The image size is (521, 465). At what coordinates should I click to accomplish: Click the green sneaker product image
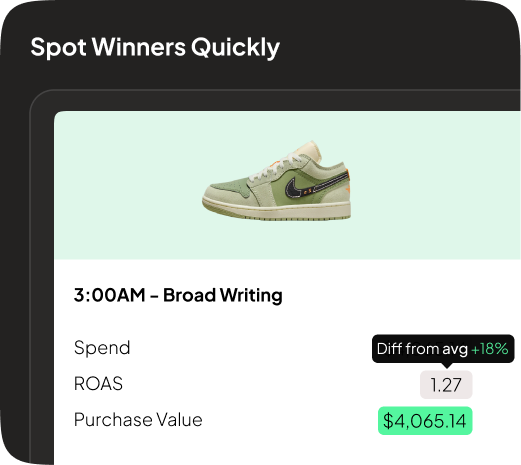[x=277, y=180]
